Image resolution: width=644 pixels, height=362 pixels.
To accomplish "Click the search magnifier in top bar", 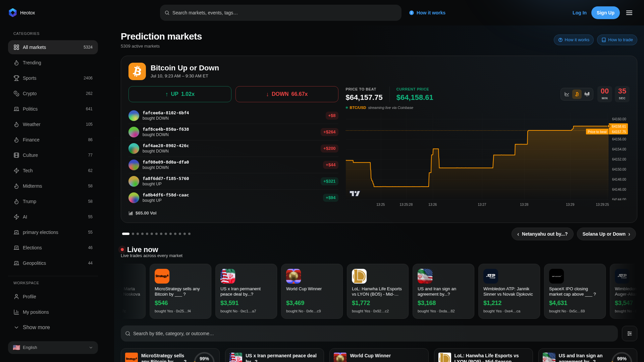I will point(167,13).
